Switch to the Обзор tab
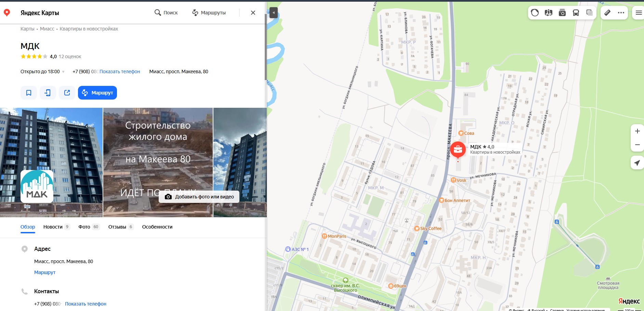Viewport: 644px width, 311px height. click(28, 227)
